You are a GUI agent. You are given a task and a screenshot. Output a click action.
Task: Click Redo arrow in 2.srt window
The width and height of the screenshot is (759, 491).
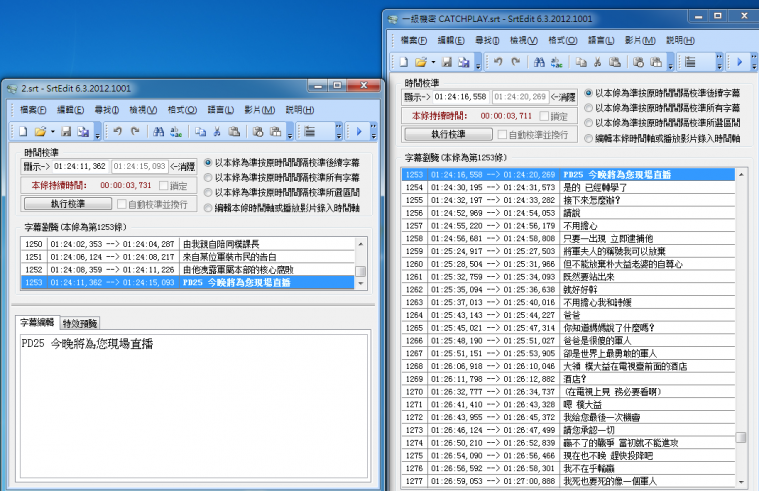[x=135, y=131]
